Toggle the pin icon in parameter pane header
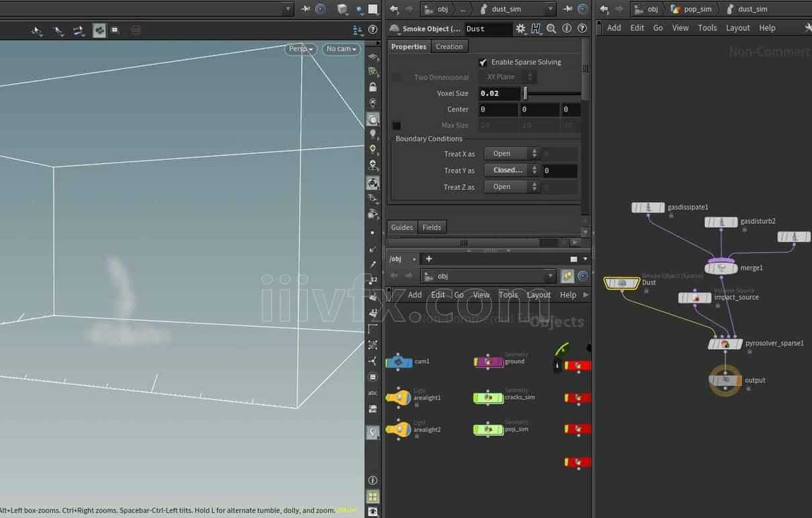 pos(569,9)
